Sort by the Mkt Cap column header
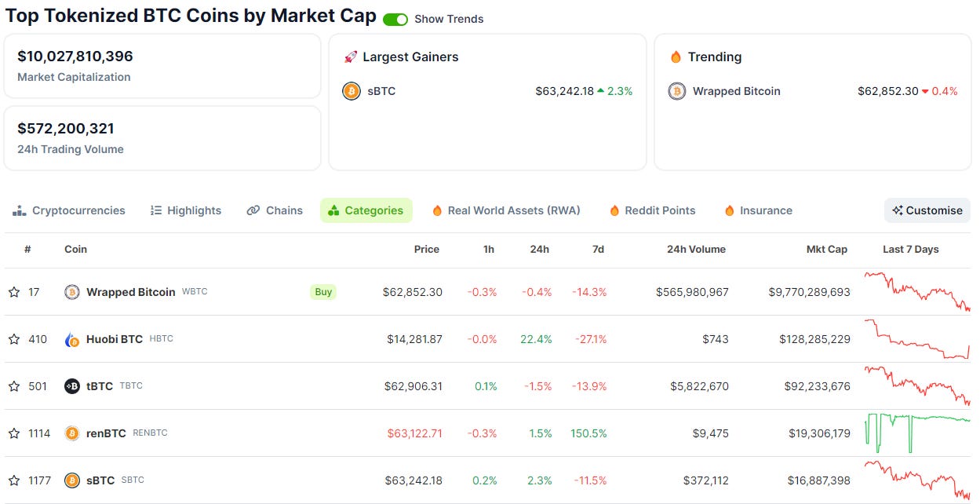This screenshot has height=504, width=980. pyautogui.click(x=827, y=249)
